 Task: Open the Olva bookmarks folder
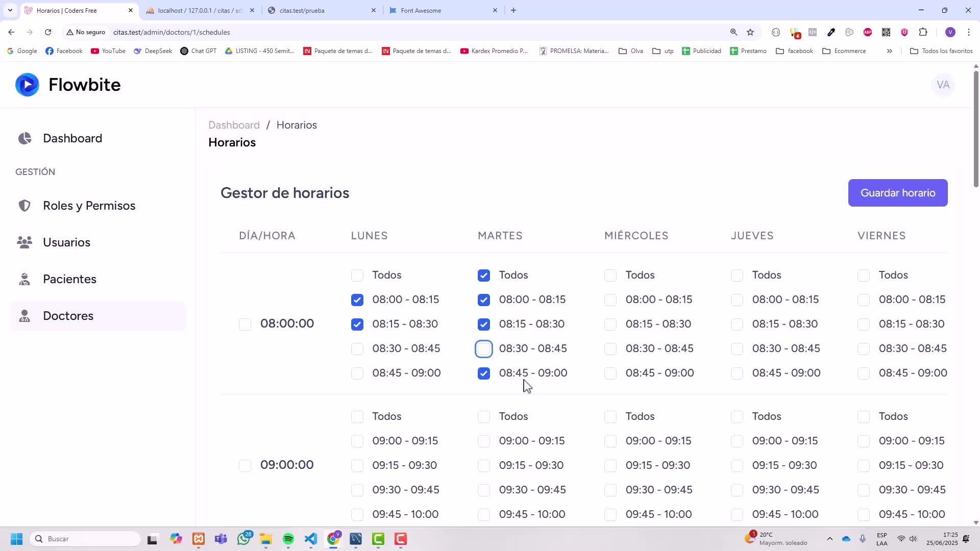(630, 51)
